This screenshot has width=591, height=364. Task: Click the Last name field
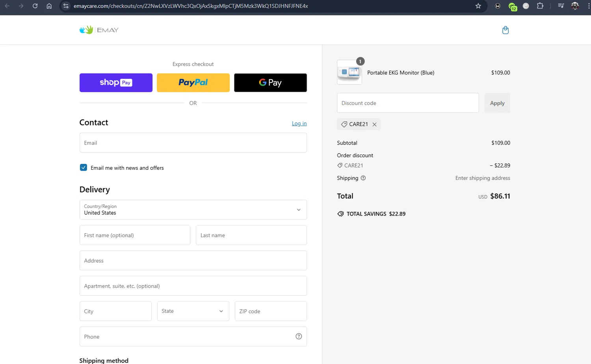(x=251, y=235)
